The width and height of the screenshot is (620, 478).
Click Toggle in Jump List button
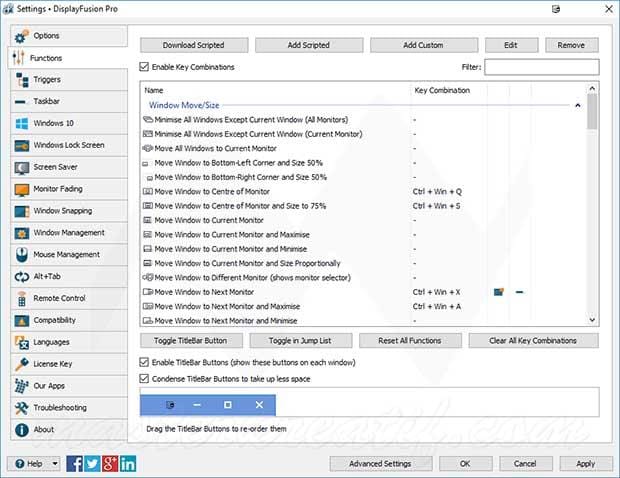pos(301,341)
